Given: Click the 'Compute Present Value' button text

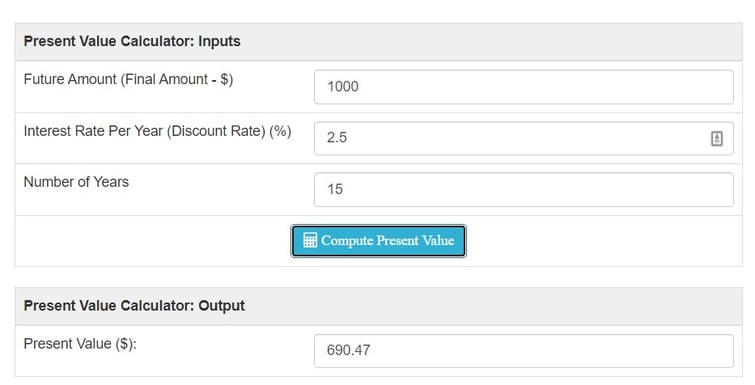Looking at the screenshot, I should click(x=388, y=240).
